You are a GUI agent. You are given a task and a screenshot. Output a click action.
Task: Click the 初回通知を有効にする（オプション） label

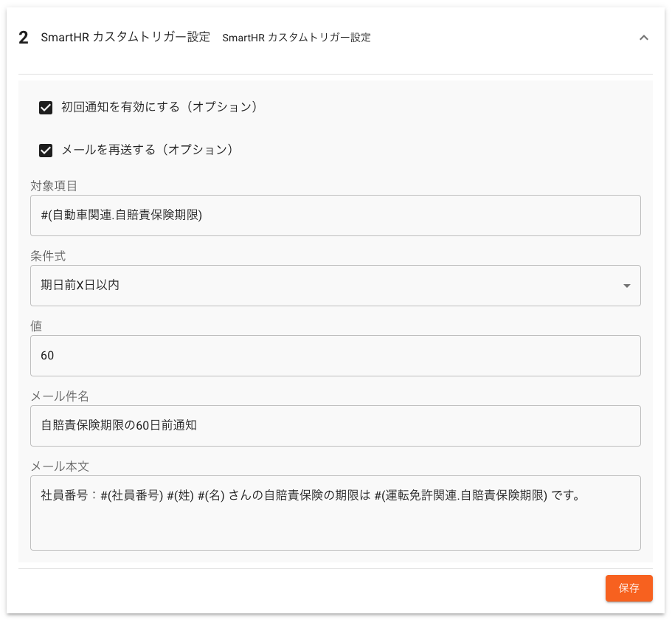[159, 107]
